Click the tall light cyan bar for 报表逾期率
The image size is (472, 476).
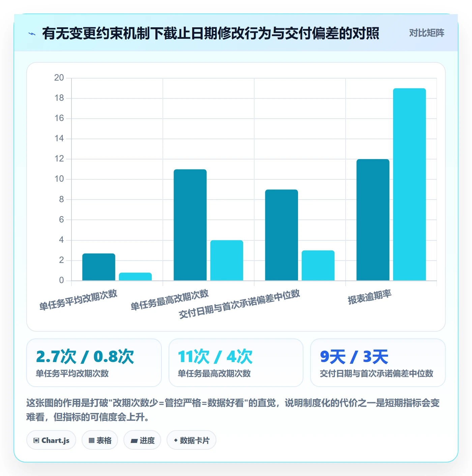tap(409, 184)
